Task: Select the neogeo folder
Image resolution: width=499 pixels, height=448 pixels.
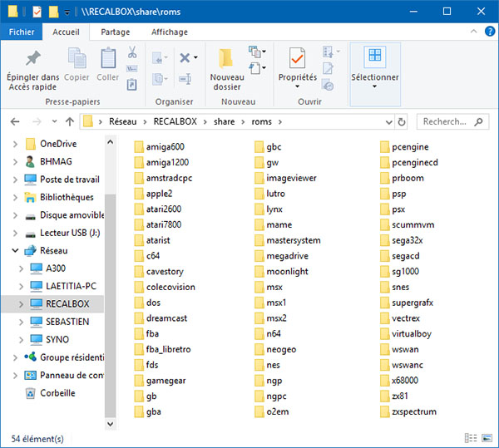Action: [275, 349]
